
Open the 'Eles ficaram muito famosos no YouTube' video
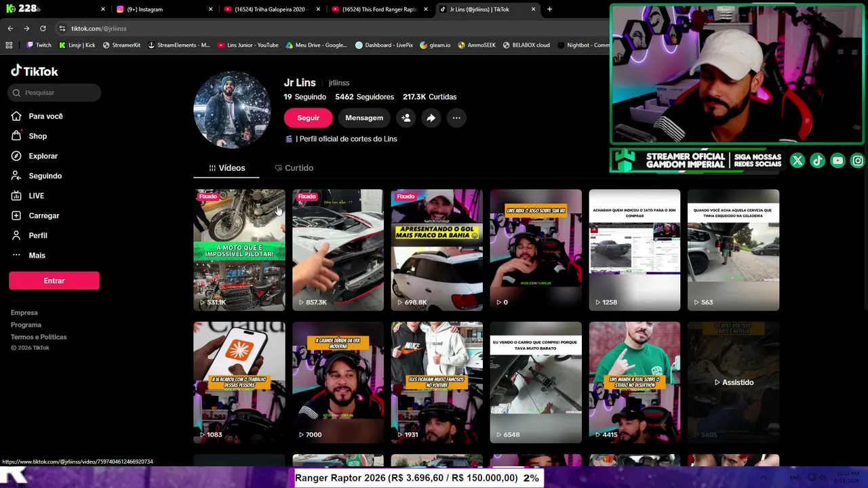437,382
